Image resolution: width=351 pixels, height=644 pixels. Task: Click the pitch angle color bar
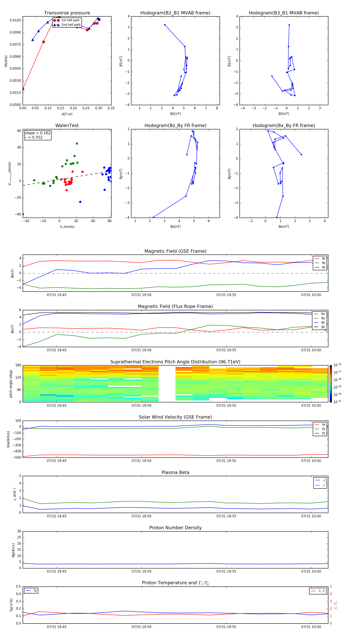pos(331,384)
